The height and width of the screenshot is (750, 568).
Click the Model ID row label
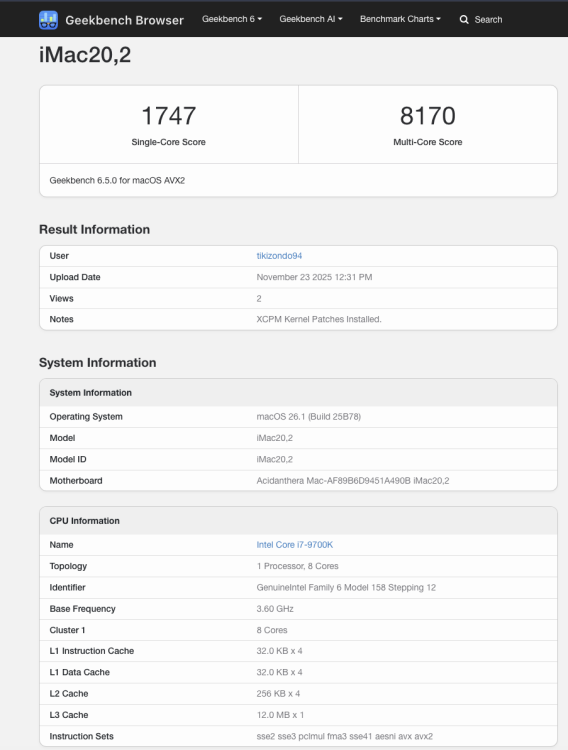coord(68,459)
